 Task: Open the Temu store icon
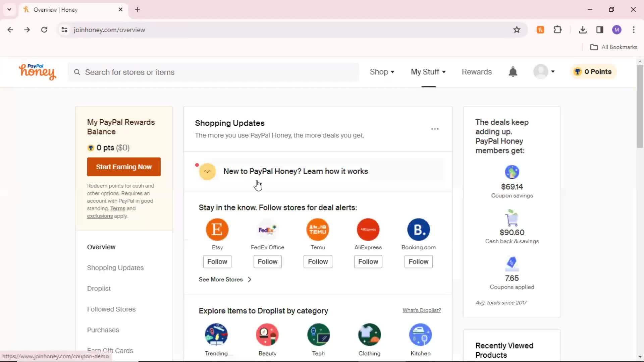click(x=318, y=230)
